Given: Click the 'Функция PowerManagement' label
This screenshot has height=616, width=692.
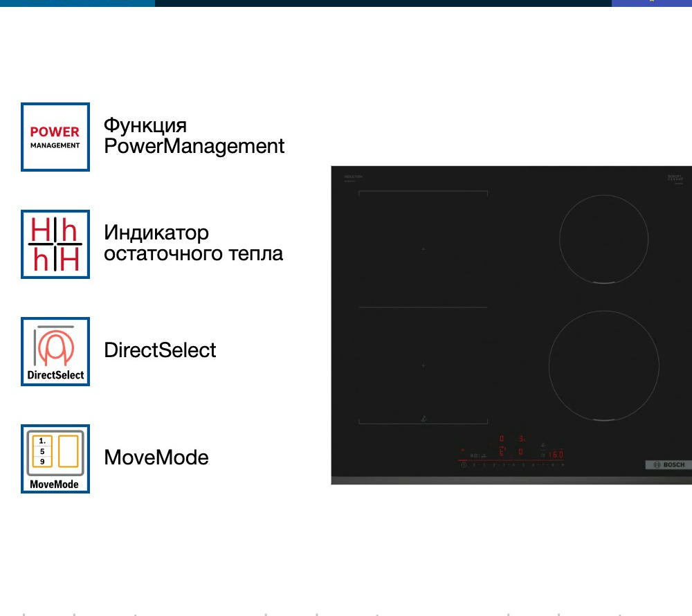Looking at the screenshot, I should pos(194,136).
